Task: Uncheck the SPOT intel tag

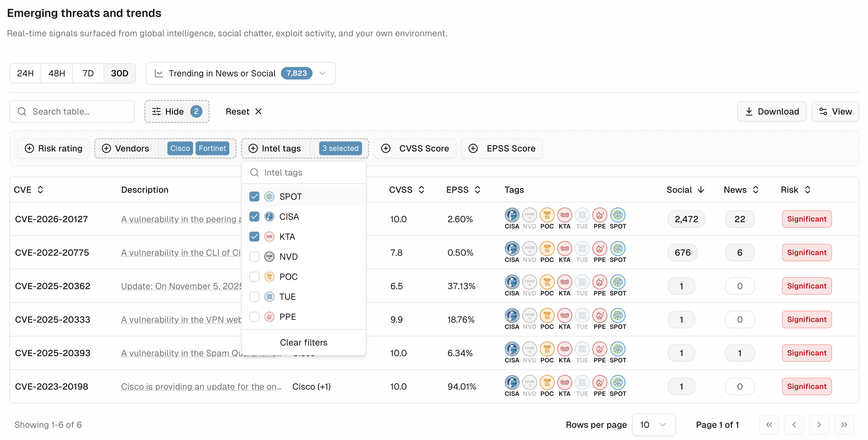Action: 254,197
